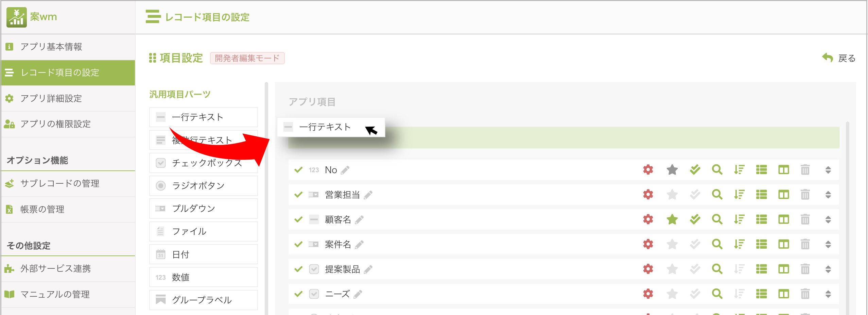Edit 顧客名 label with pencil icon
Screen dimensions: 868x315
(x=359, y=220)
